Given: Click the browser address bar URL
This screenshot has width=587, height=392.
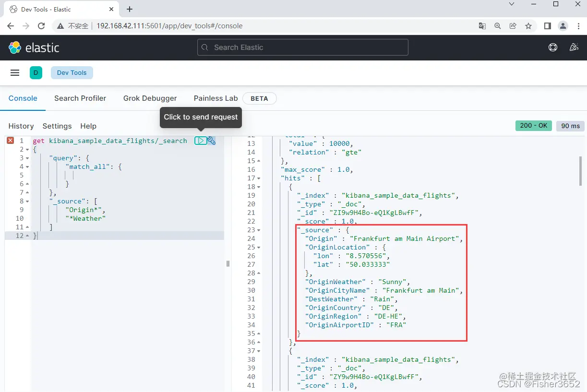Looking at the screenshot, I should pos(170,26).
